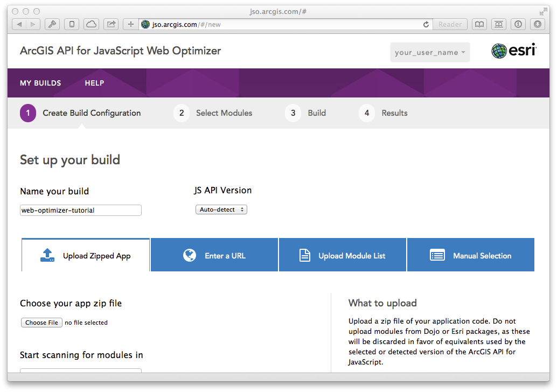Click the globe icon on Enter a URL
557x392 pixels.
pos(190,255)
